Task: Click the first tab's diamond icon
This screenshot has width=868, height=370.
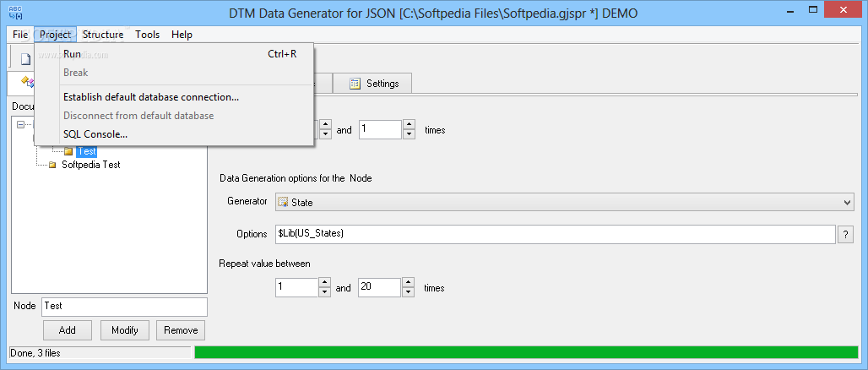Action: click(x=26, y=83)
